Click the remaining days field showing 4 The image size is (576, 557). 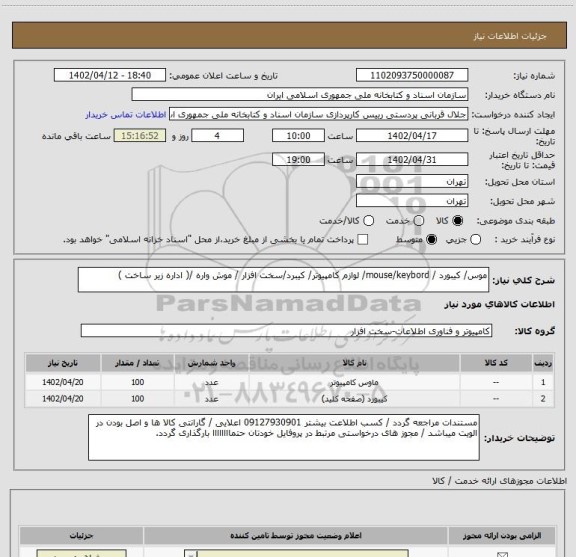tap(217, 136)
